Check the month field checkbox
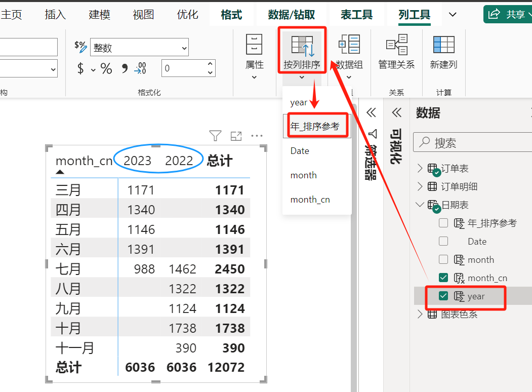 (x=443, y=260)
